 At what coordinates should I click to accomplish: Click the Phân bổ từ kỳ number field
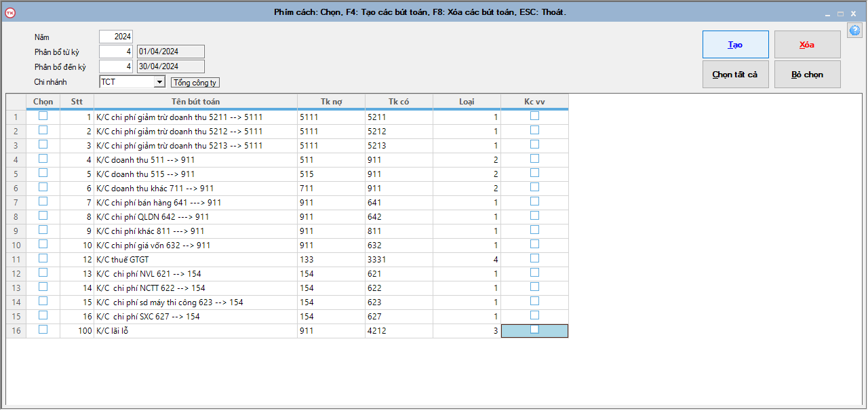(x=116, y=52)
